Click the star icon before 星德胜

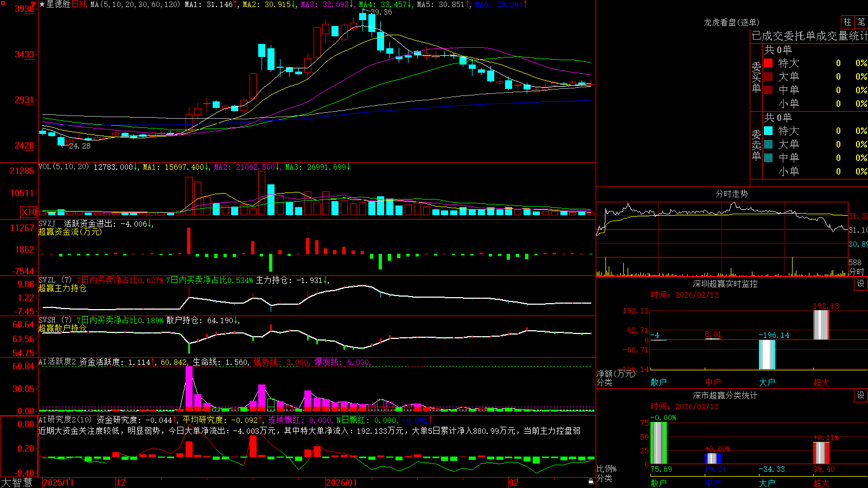(42, 4)
